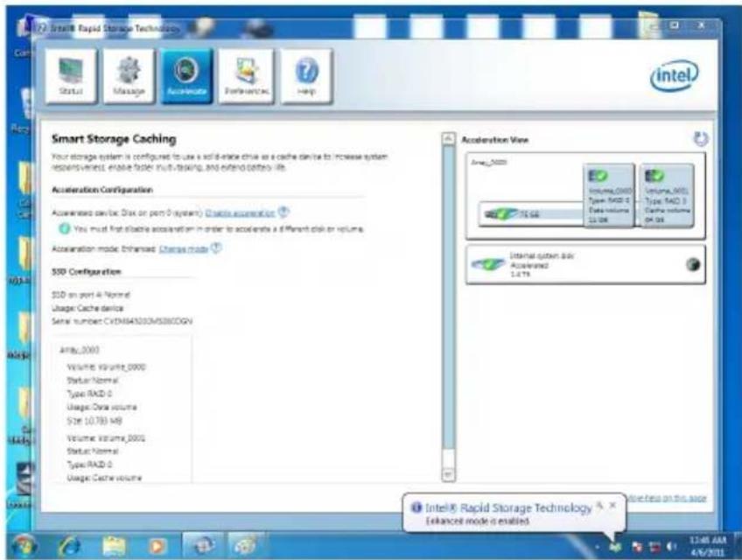Click the wrench options icon in the notification balloon
The height and width of the screenshot is (560, 742).
tap(599, 506)
